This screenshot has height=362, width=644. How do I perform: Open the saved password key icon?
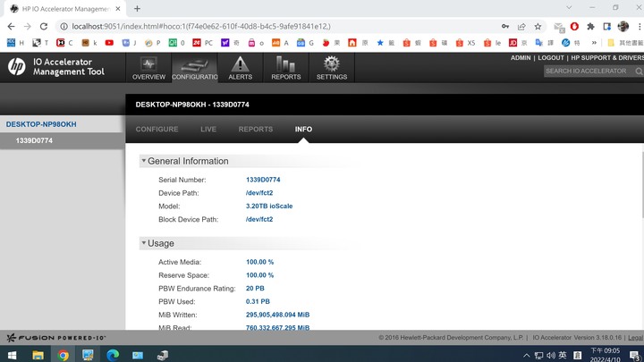point(505,26)
